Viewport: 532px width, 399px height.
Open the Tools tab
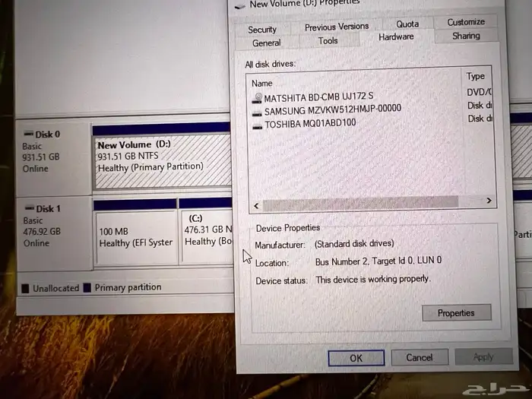pos(328,41)
